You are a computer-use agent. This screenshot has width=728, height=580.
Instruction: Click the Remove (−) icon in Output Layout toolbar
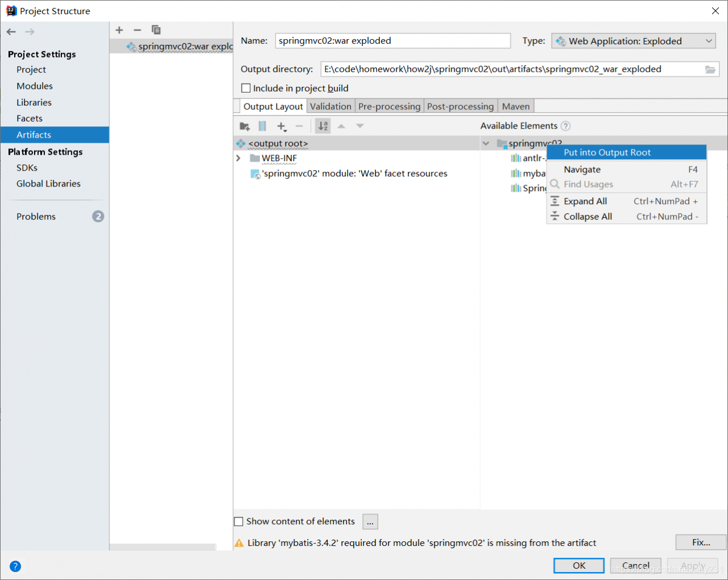tap(299, 126)
